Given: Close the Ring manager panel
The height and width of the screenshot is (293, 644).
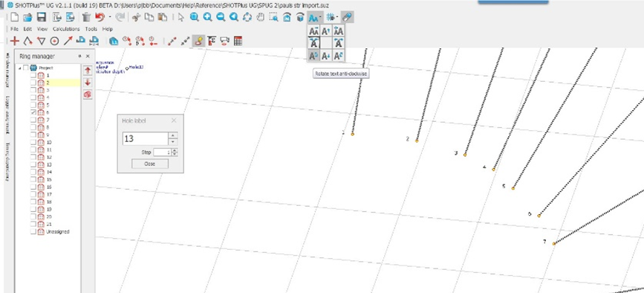Looking at the screenshot, I should (88, 57).
